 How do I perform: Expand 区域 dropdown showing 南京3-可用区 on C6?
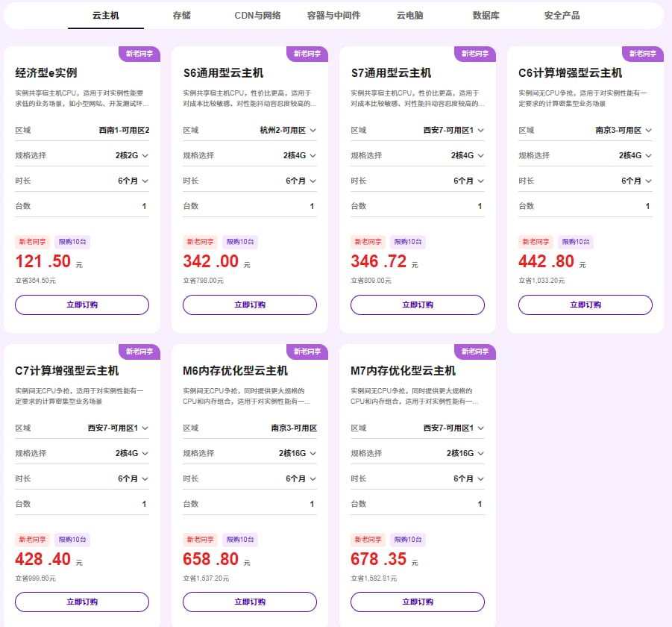click(624, 130)
